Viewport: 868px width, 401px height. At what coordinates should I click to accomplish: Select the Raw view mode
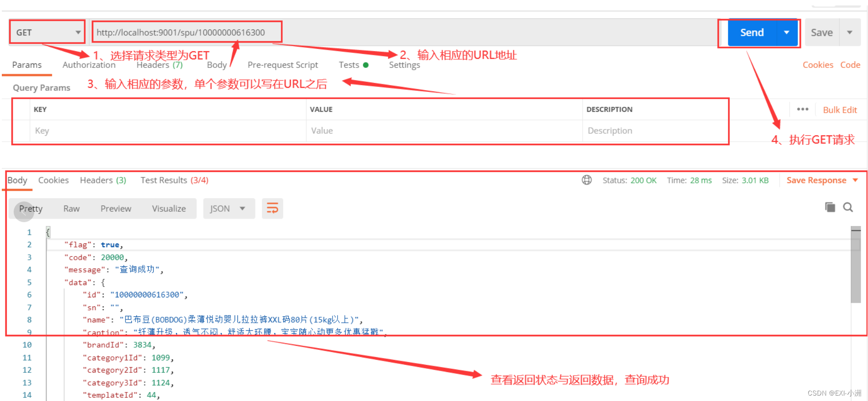pyautogui.click(x=72, y=209)
